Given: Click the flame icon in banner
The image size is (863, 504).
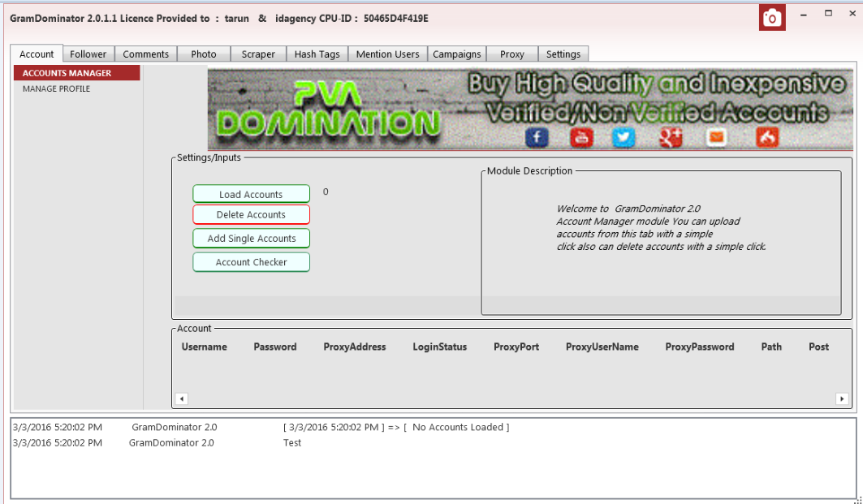Looking at the screenshot, I should tap(767, 137).
